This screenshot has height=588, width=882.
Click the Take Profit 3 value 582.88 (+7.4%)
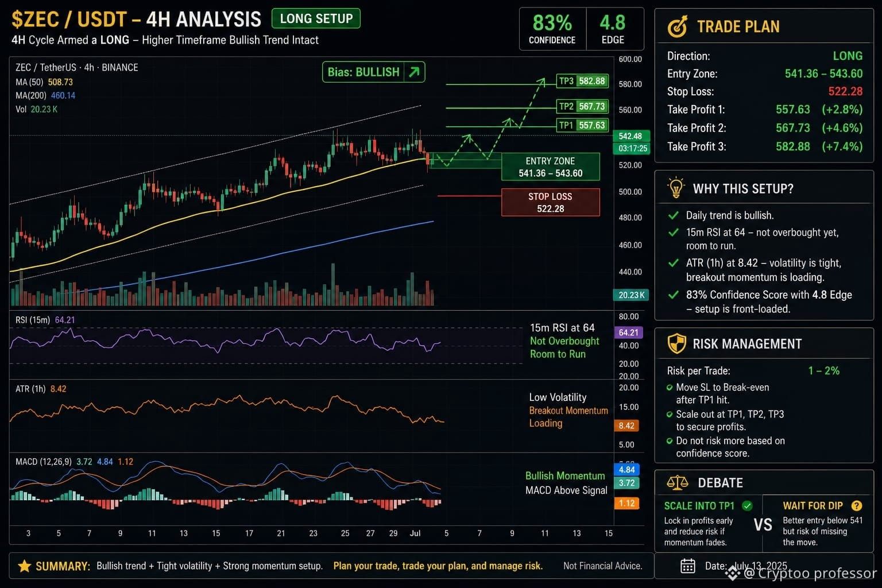pyautogui.click(x=819, y=146)
